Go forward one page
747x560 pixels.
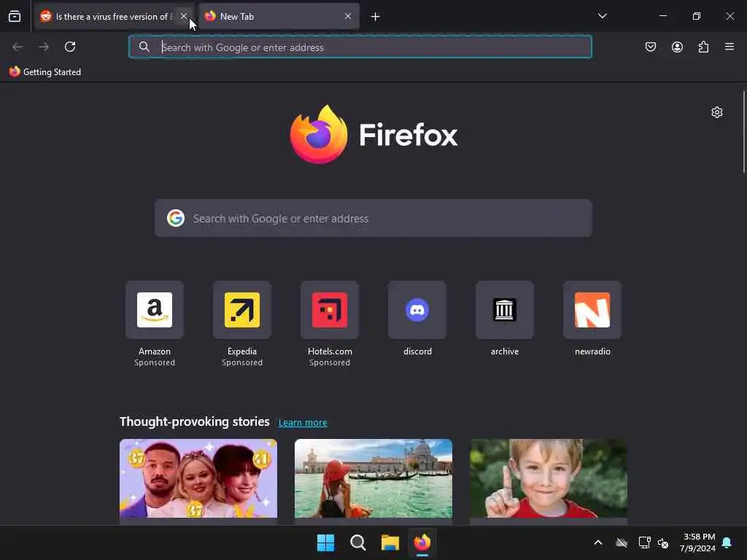[44, 47]
